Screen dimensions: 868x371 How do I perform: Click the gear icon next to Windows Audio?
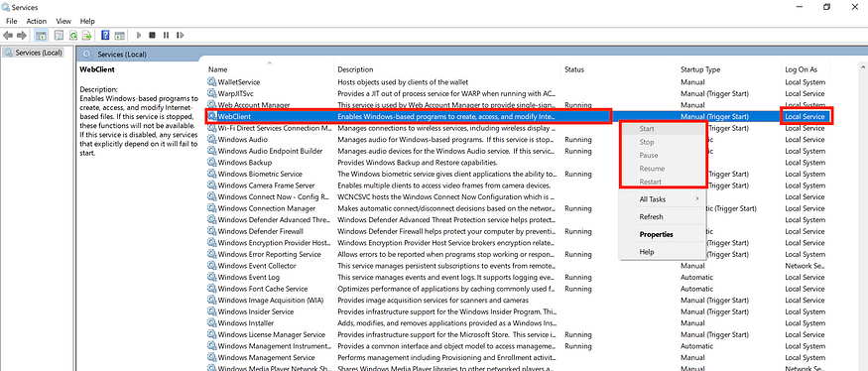click(212, 140)
